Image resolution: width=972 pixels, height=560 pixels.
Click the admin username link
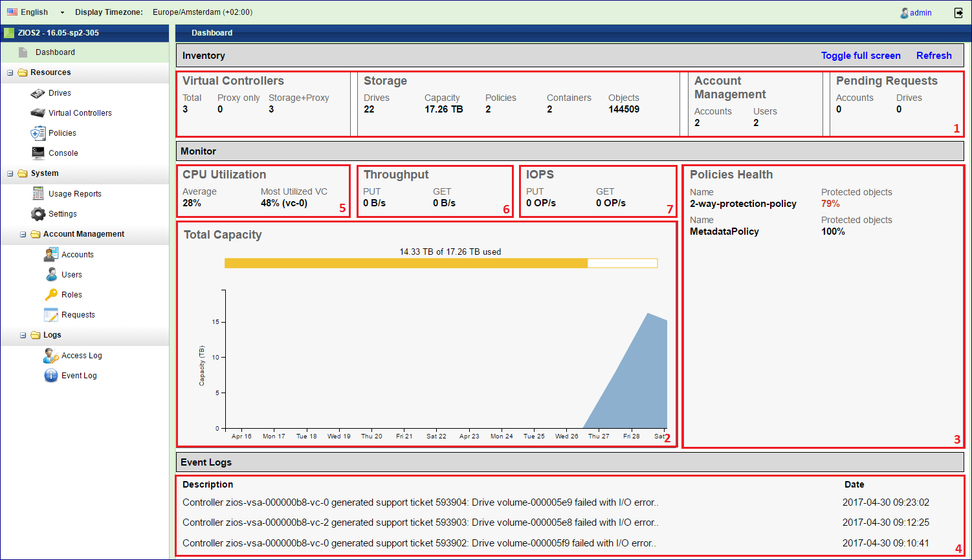point(921,13)
